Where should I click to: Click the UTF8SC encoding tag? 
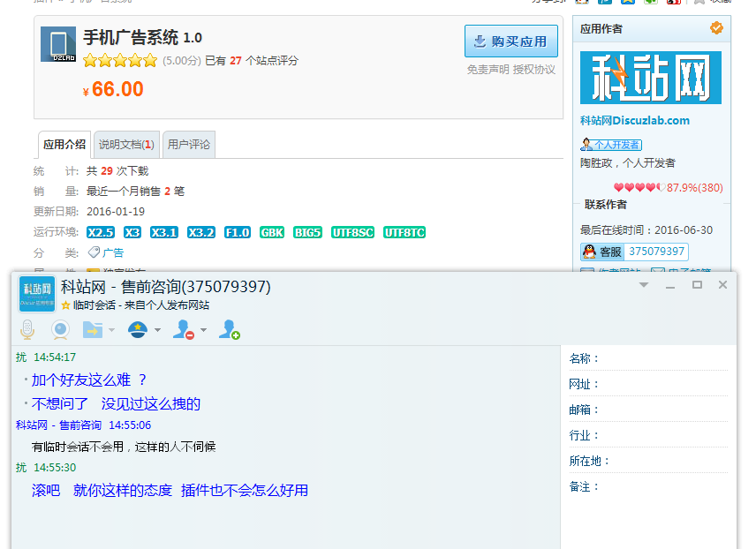point(353,233)
